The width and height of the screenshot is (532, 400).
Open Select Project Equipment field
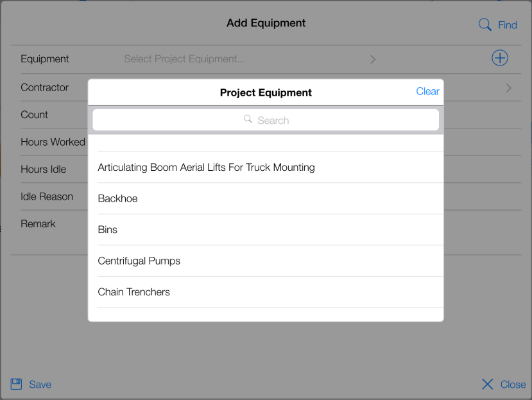click(185, 59)
